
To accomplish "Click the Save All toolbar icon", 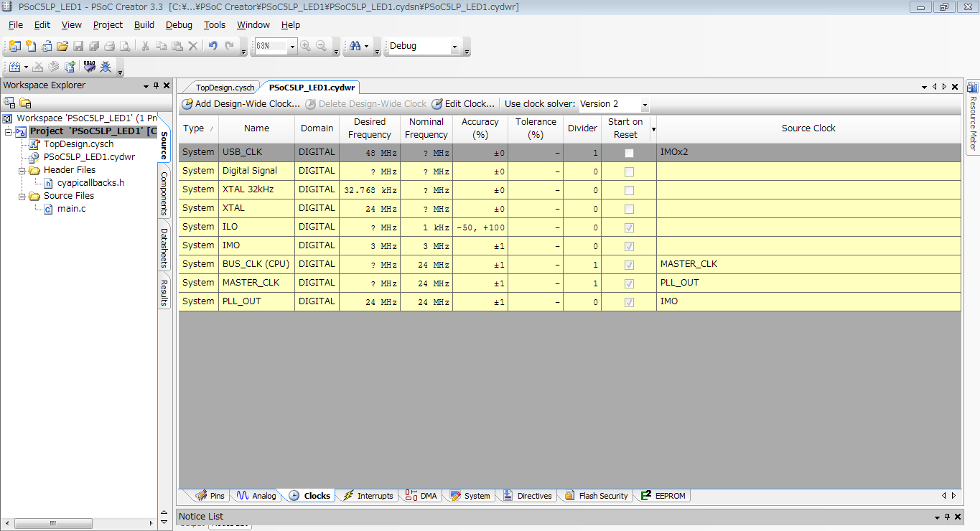I will (x=94, y=46).
